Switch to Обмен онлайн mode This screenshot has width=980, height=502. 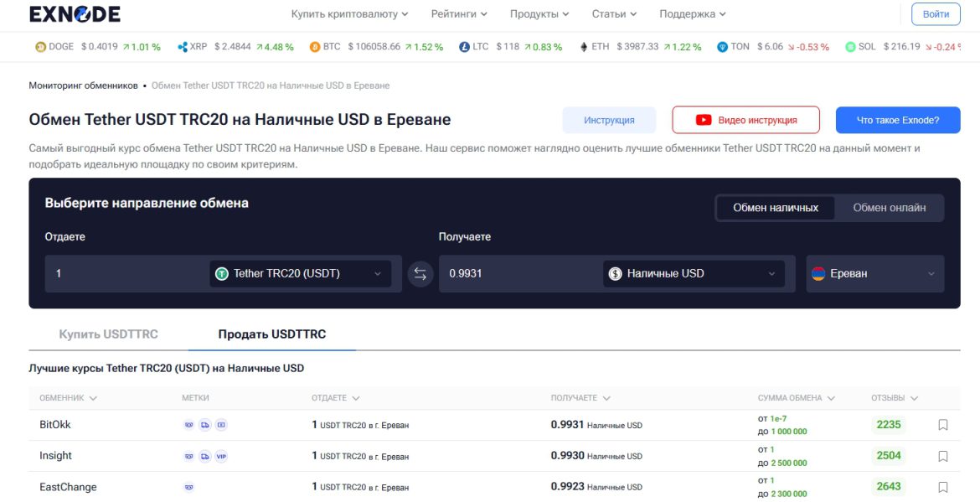(x=889, y=208)
